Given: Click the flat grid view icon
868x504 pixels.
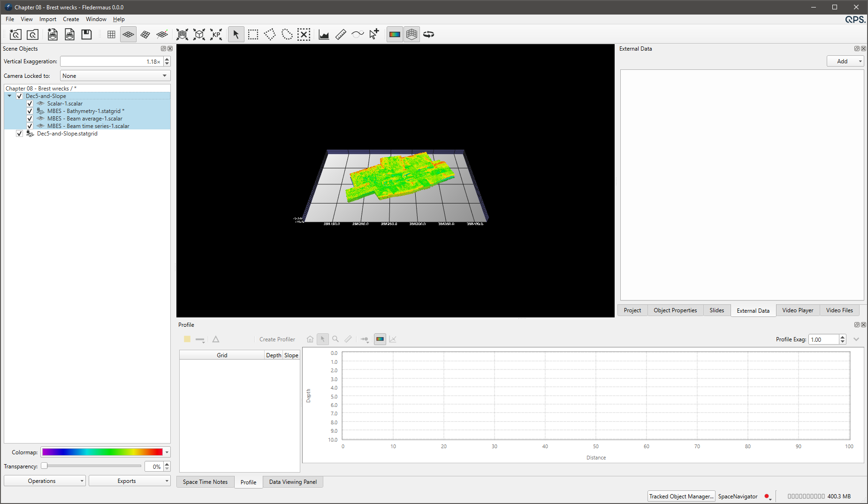Looking at the screenshot, I should [x=111, y=34].
